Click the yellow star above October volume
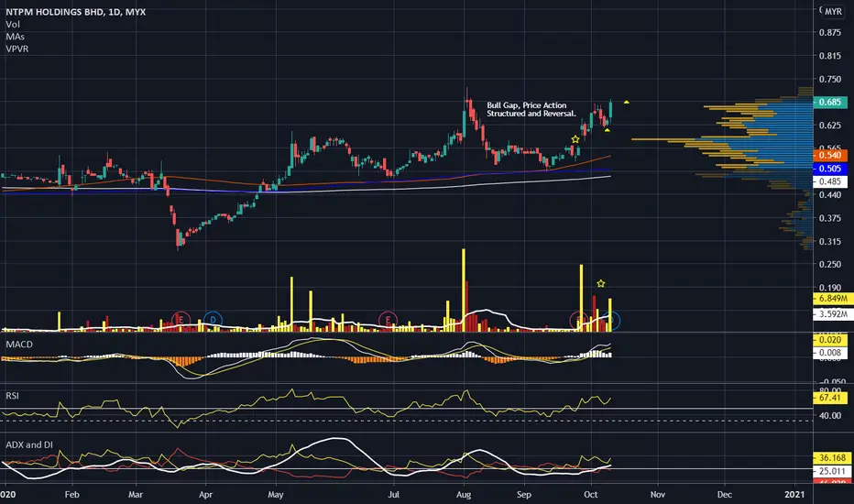This screenshot has height=504, width=854. click(601, 283)
